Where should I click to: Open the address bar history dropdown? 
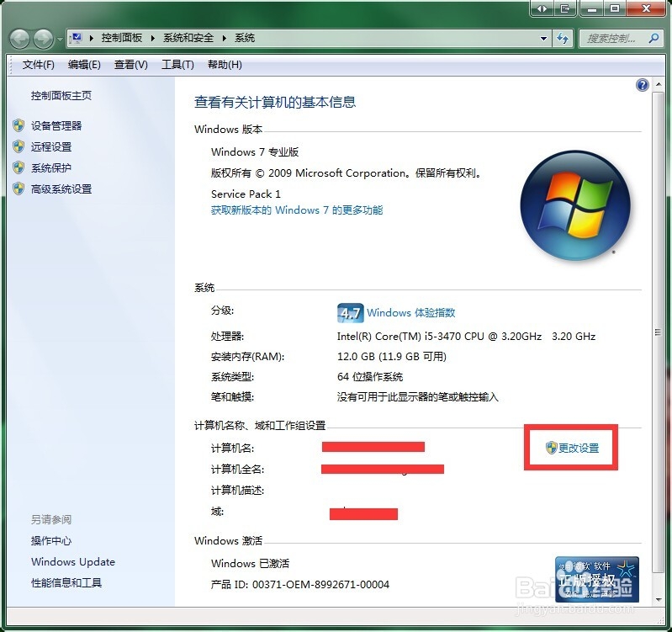pos(543,38)
